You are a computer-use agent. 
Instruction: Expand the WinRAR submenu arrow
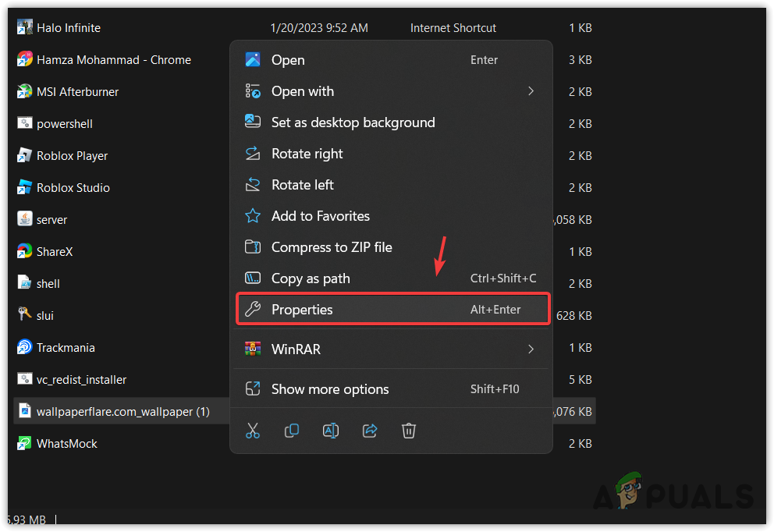pos(531,349)
